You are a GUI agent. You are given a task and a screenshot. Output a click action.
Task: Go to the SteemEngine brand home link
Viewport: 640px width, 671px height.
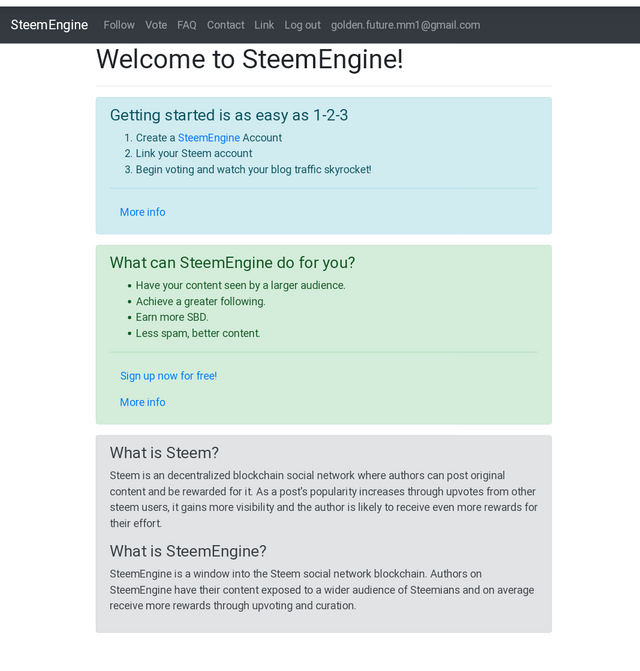[x=49, y=25]
